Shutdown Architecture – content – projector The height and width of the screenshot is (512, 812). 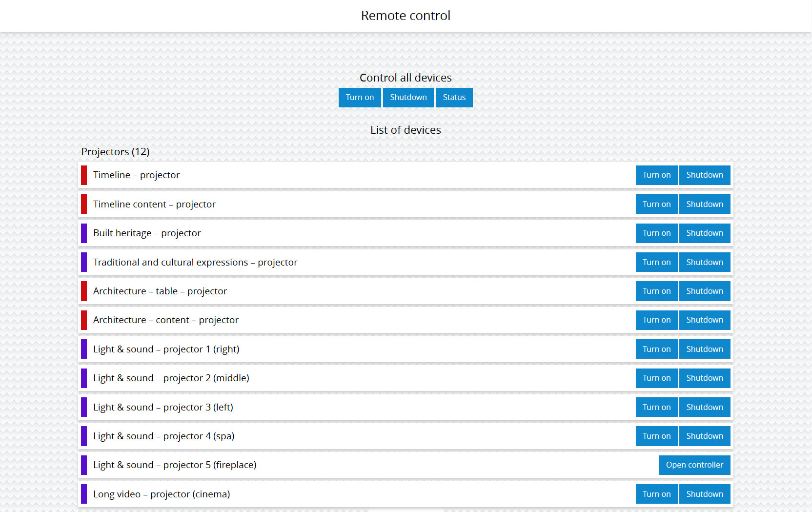coord(705,320)
